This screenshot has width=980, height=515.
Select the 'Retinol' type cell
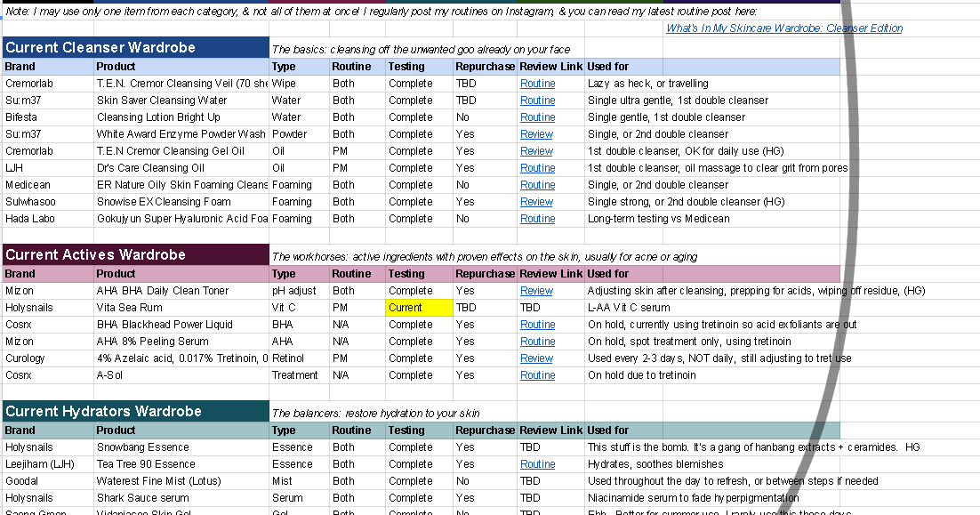click(x=300, y=358)
